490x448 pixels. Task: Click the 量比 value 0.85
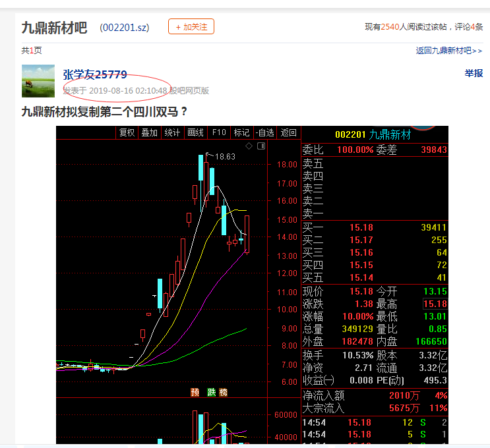437,329
